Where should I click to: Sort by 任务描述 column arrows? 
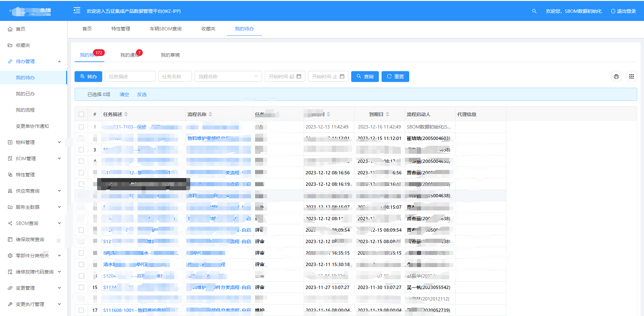(x=126, y=114)
